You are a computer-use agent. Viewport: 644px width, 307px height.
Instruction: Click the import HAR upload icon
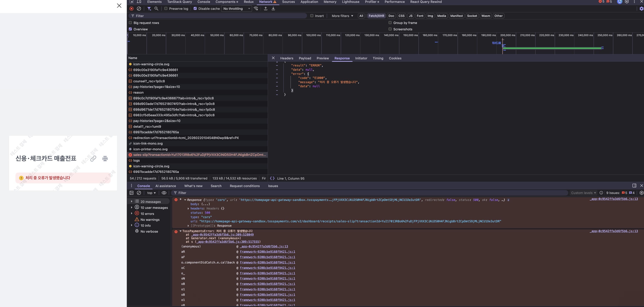(x=266, y=8)
